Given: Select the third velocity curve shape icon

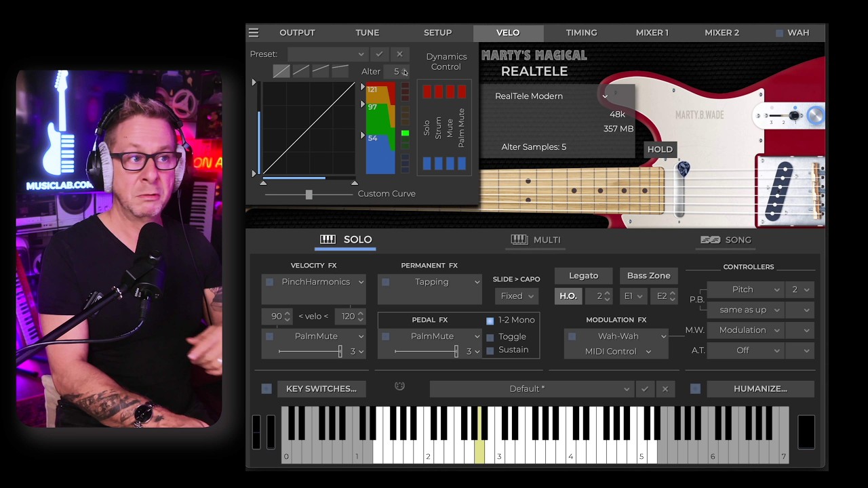Looking at the screenshot, I should 321,71.
